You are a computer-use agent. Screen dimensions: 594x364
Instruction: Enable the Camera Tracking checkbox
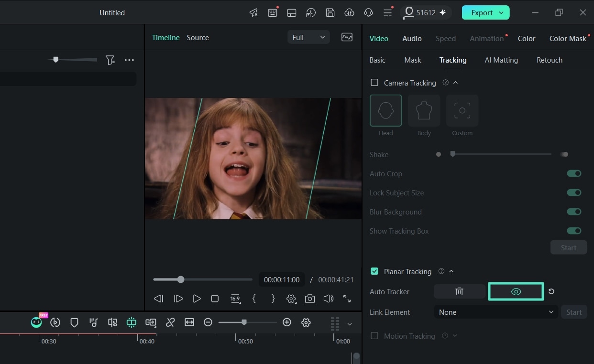pyautogui.click(x=374, y=83)
